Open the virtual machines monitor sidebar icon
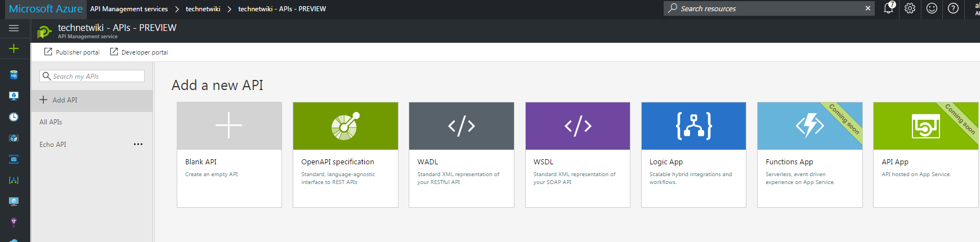 (14, 96)
